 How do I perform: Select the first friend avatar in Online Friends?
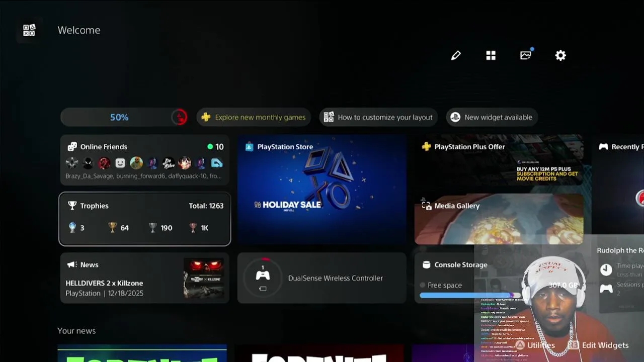coord(72,163)
